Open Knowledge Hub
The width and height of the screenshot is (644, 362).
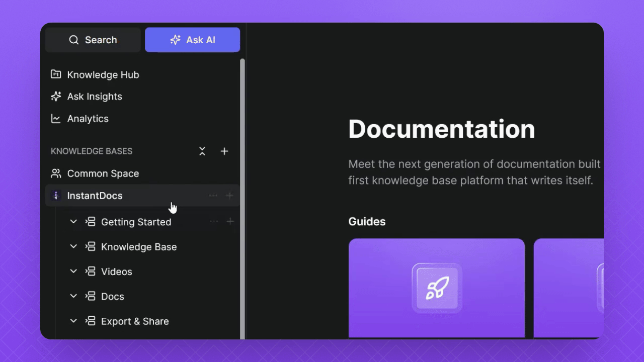103,74
